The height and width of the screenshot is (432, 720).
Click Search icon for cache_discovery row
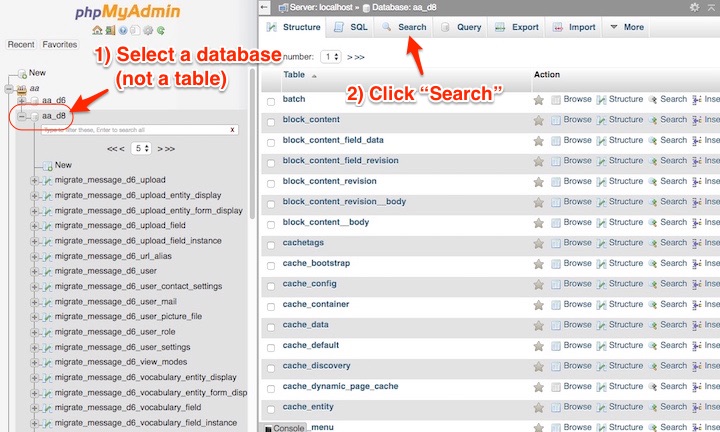pyautogui.click(x=652, y=366)
